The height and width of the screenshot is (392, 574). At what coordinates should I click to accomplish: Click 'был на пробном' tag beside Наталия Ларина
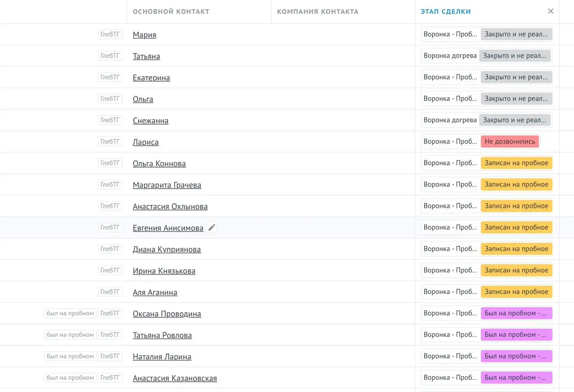click(70, 356)
